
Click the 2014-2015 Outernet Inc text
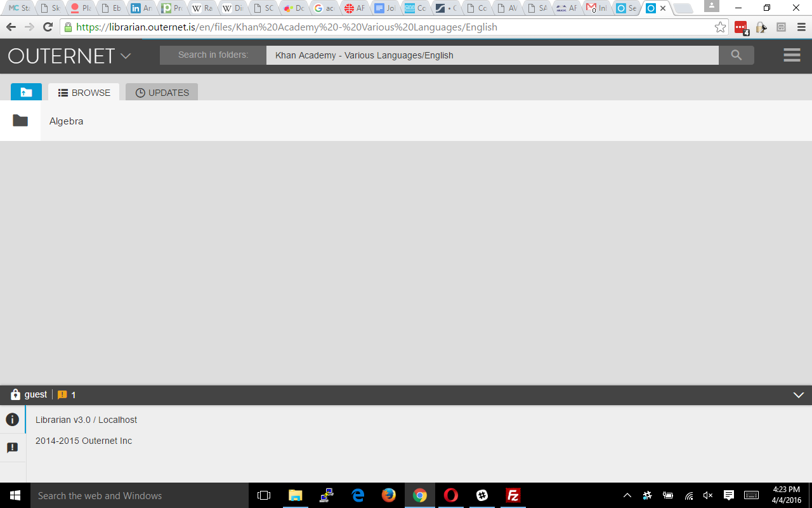84,441
